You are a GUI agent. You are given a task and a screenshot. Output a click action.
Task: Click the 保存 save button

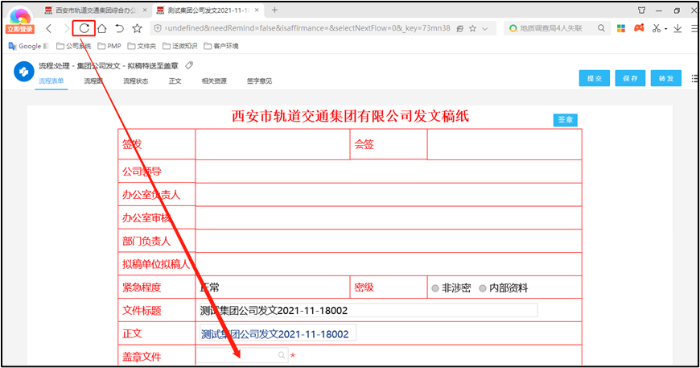(630, 78)
